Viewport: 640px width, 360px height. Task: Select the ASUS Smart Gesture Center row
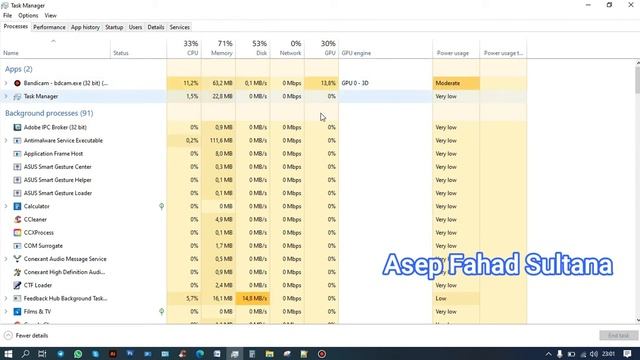click(x=263, y=167)
